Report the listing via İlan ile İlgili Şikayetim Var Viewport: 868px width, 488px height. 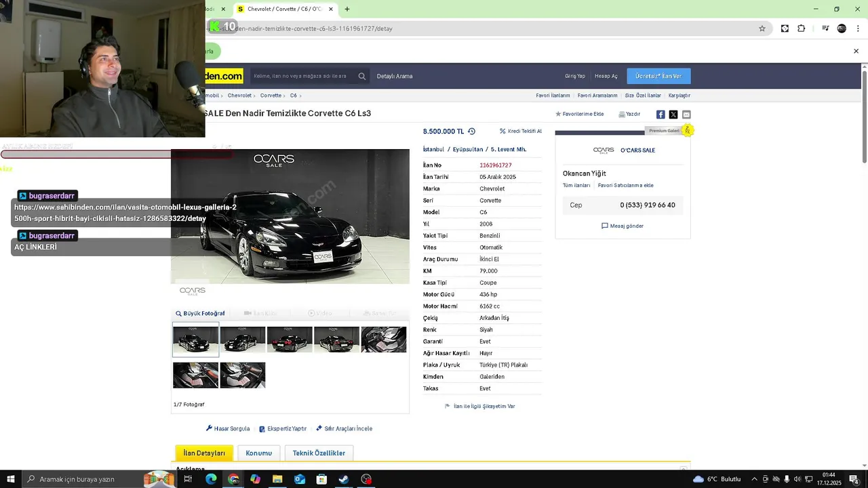tap(480, 406)
